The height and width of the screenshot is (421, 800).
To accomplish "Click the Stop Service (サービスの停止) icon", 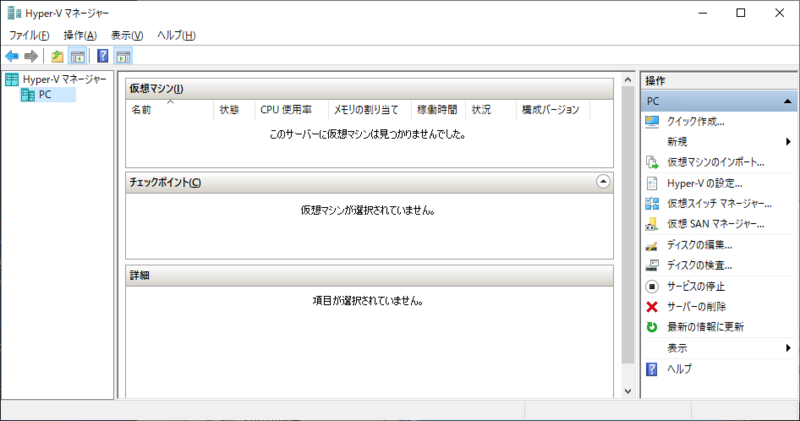I will tap(652, 286).
